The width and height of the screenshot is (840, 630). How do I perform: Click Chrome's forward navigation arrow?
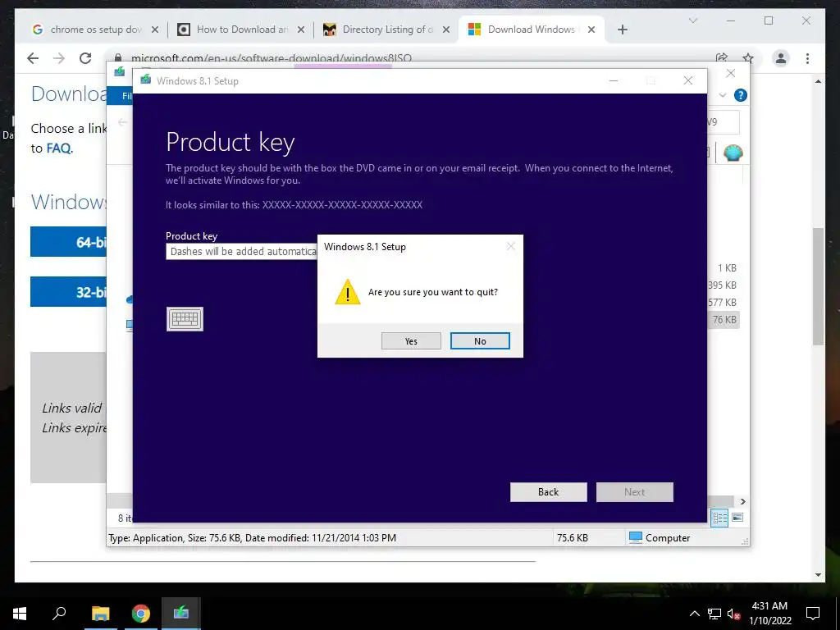coord(59,58)
